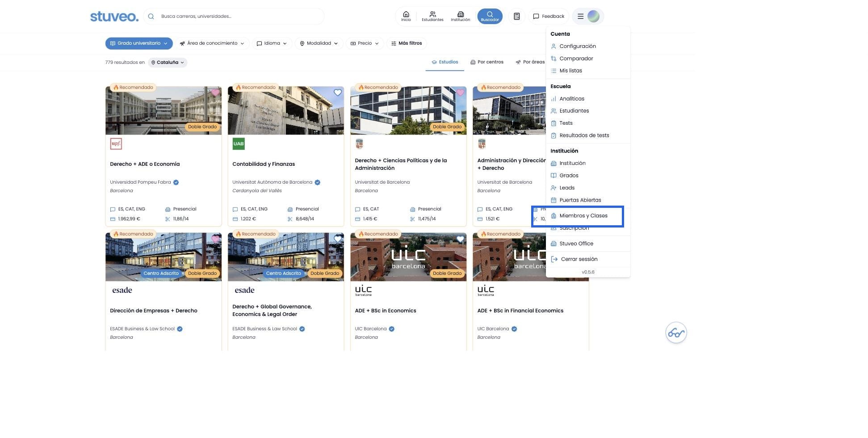The width and height of the screenshot is (868, 438).
Task: Click UIC Barcelona verified badge on Economics card
Action: click(391, 329)
